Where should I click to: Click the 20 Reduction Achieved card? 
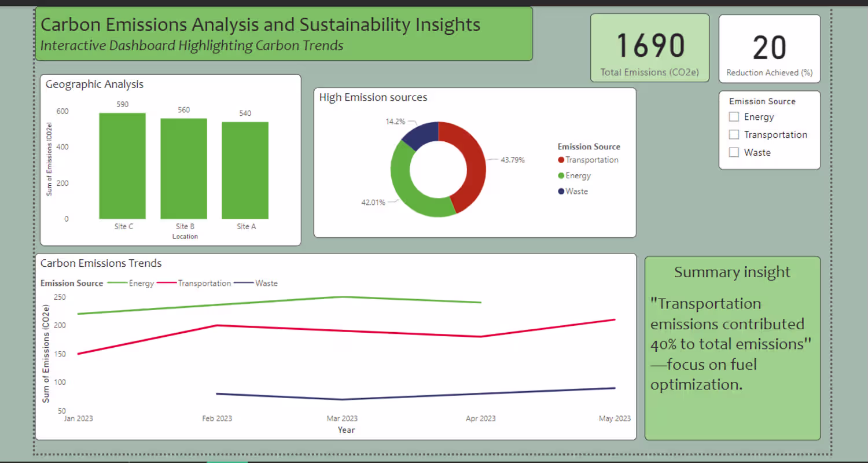[770, 49]
